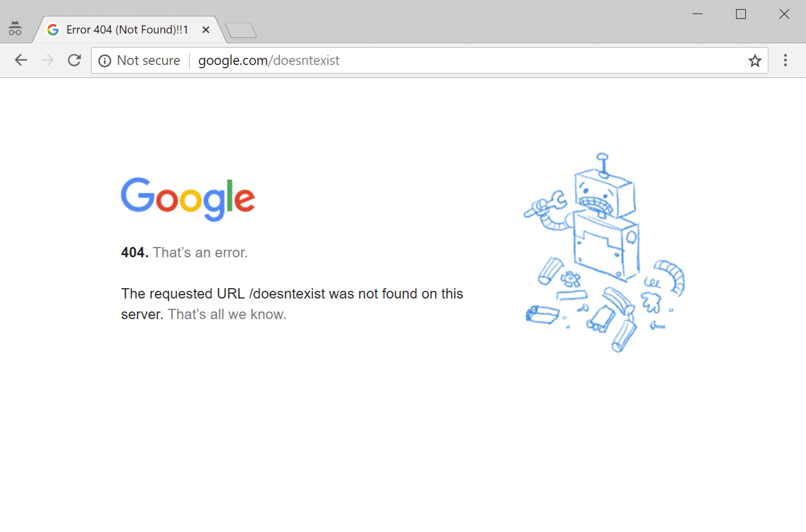Click the error description text

tap(292, 303)
